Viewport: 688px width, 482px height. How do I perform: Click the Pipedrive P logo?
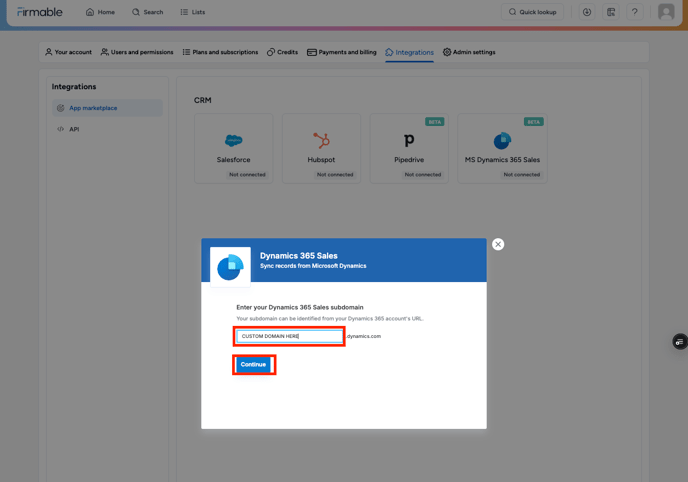[409, 140]
